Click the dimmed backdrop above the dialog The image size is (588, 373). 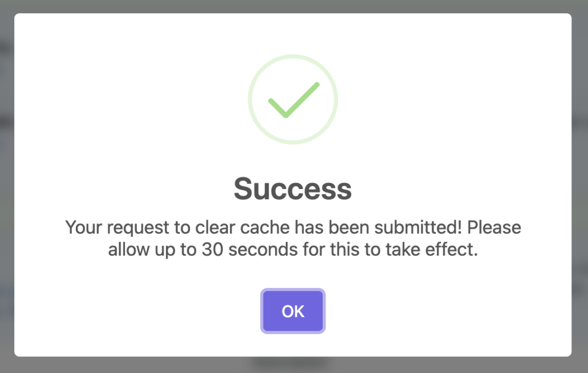tap(293, 6)
